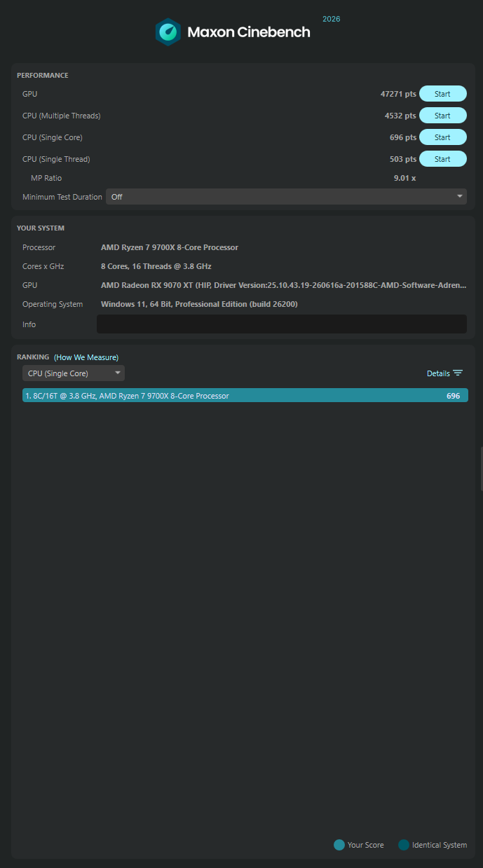Click the RANKING section heading

tap(33, 357)
